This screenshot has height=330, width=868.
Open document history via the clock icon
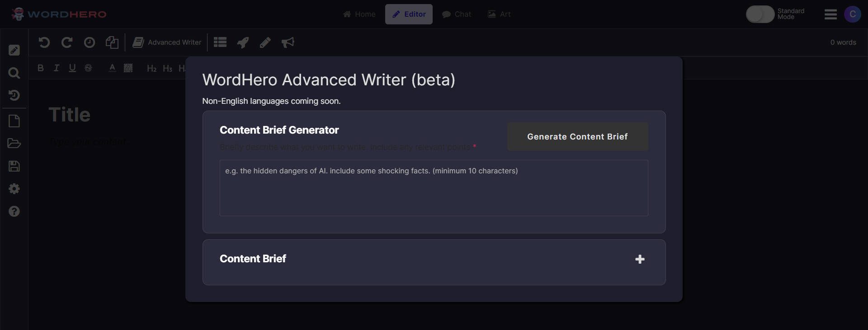(x=90, y=42)
